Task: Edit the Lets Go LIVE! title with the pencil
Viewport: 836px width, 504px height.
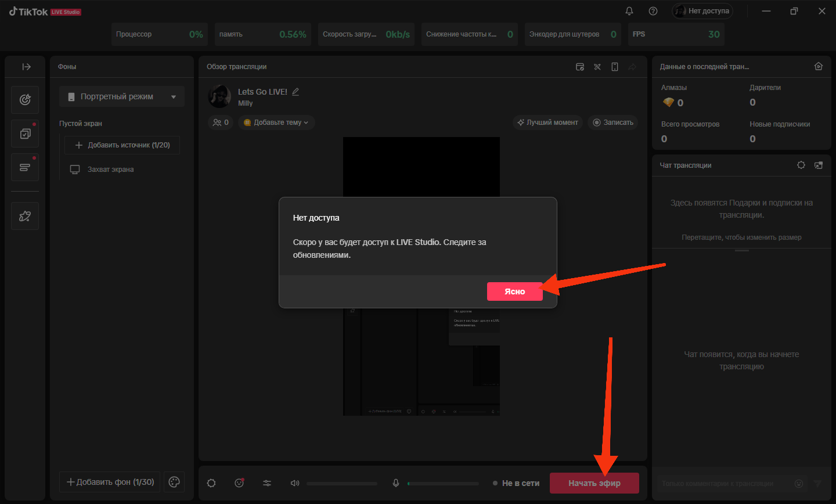Action: pos(296,92)
